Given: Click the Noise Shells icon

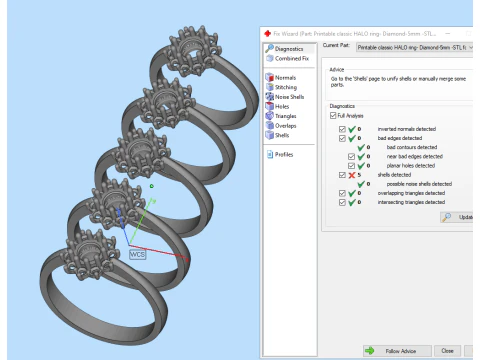Looking at the screenshot, I should (269, 97).
